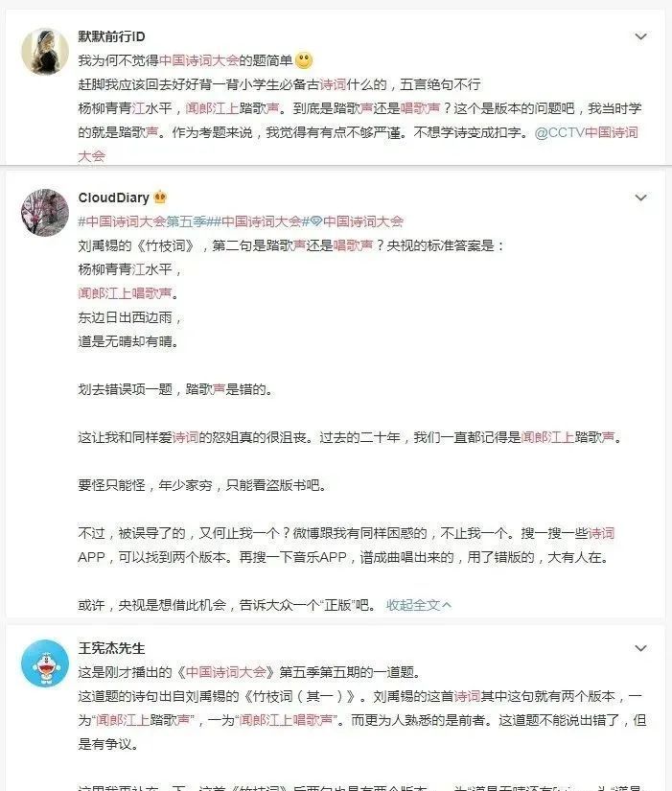The width and height of the screenshot is (672, 791).
Task: Click the smiley emoji in first post
Action: (304, 60)
